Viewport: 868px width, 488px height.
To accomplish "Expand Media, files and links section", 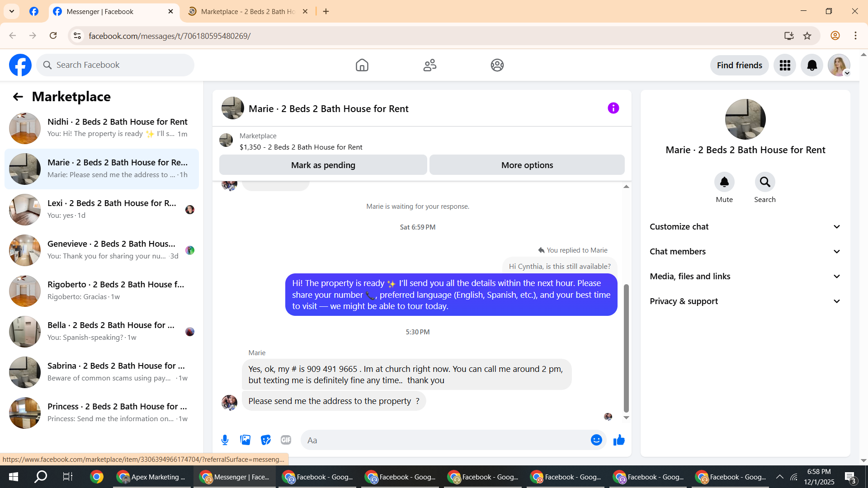I will tap(745, 277).
